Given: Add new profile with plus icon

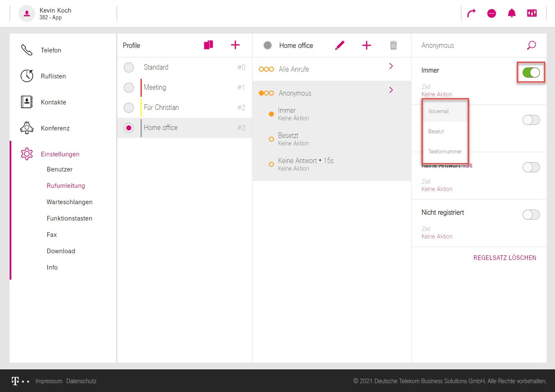Looking at the screenshot, I should tap(235, 45).
